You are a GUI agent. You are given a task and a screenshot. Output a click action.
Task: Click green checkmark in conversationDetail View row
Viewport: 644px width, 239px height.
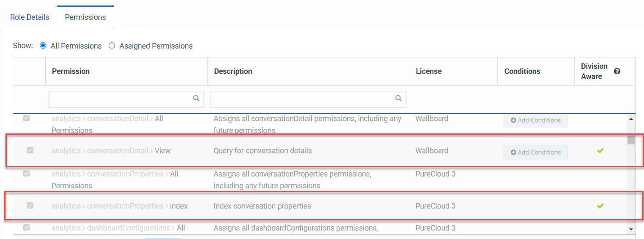[x=600, y=151]
